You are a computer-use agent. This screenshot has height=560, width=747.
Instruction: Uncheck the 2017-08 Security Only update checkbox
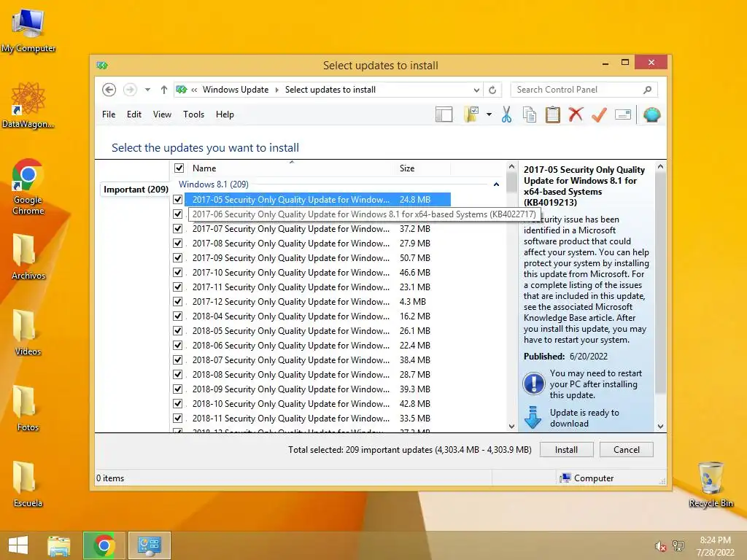click(178, 244)
